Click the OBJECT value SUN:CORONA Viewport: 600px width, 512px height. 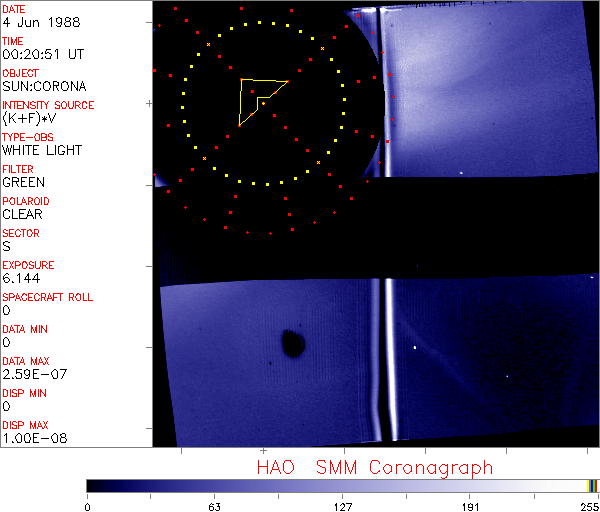pyautogui.click(x=46, y=86)
